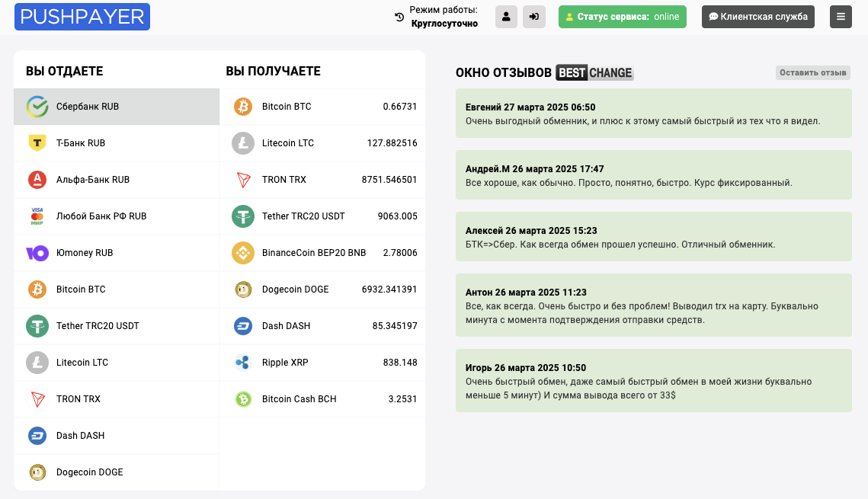Select Dogecoin DOGE in give column
The height and width of the screenshot is (499, 868).
(x=117, y=472)
